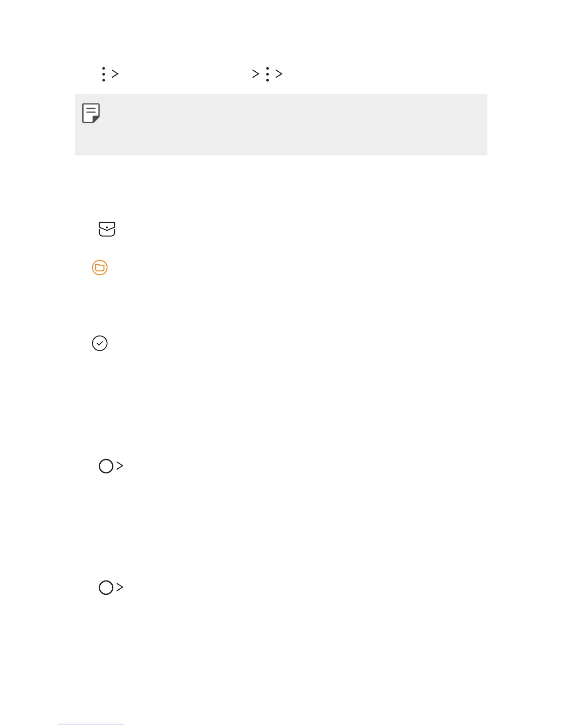Click chevron beside the lower hollow circle
The height and width of the screenshot is (728, 563).
tap(120, 587)
